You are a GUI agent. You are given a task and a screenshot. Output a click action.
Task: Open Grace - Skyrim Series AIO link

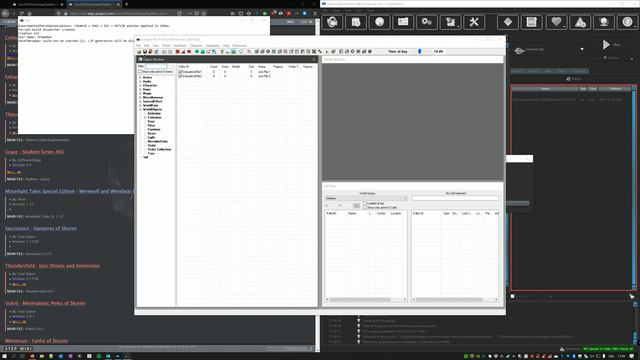click(x=35, y=152)
